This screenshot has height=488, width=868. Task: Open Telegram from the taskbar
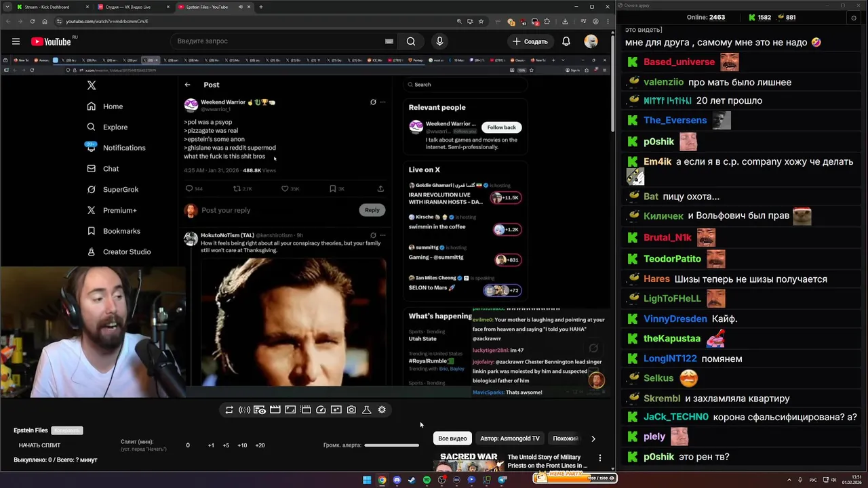pos(502,480)
